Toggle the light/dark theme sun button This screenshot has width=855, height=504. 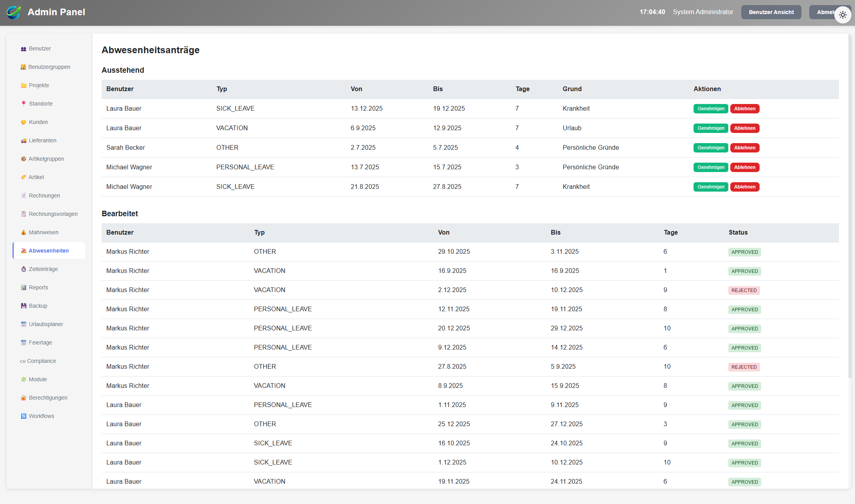tap(842, 15)
